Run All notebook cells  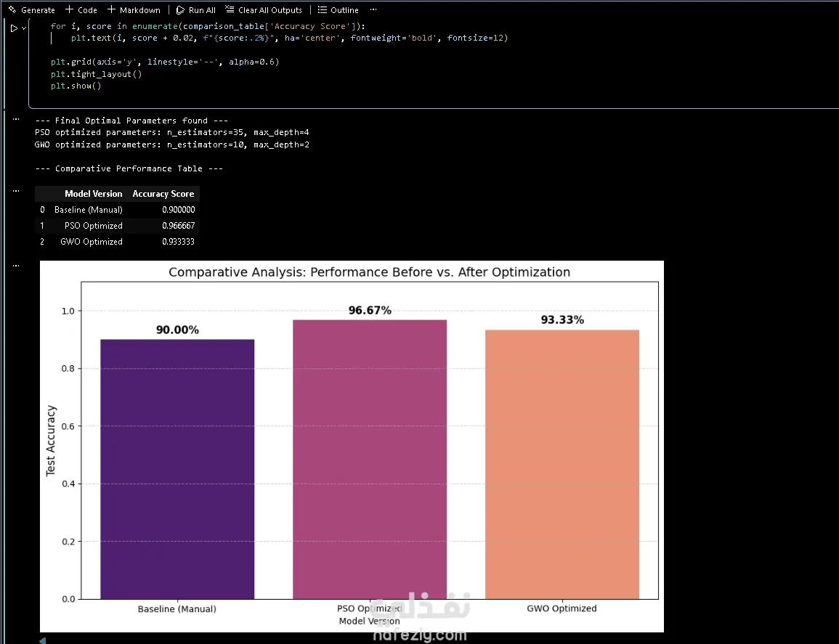click(x=196, y=9)
